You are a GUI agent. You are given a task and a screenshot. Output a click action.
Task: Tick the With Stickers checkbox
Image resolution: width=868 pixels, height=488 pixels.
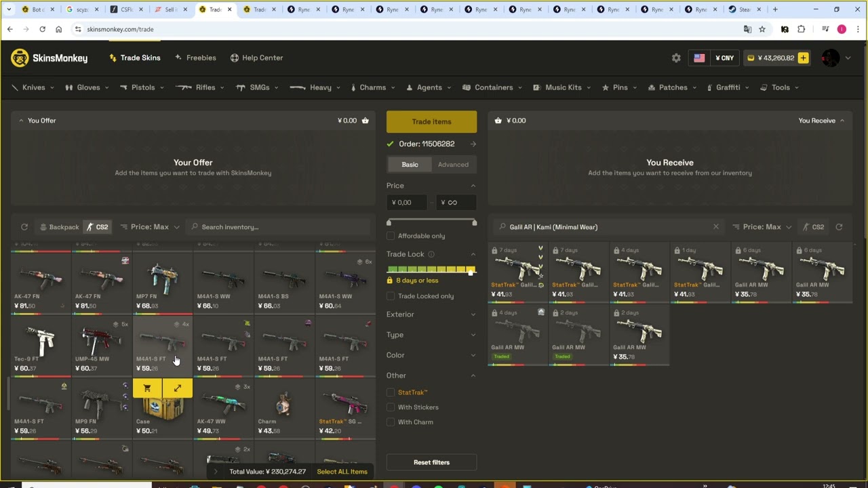tap(391, 407)
